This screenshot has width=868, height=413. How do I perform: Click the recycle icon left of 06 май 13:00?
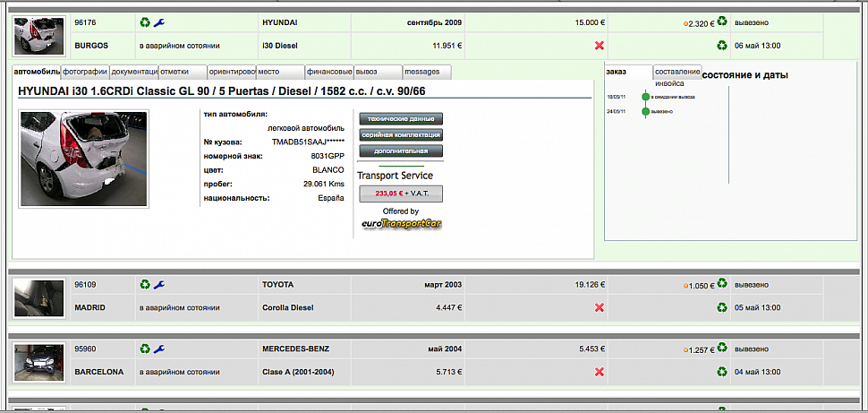722,46
